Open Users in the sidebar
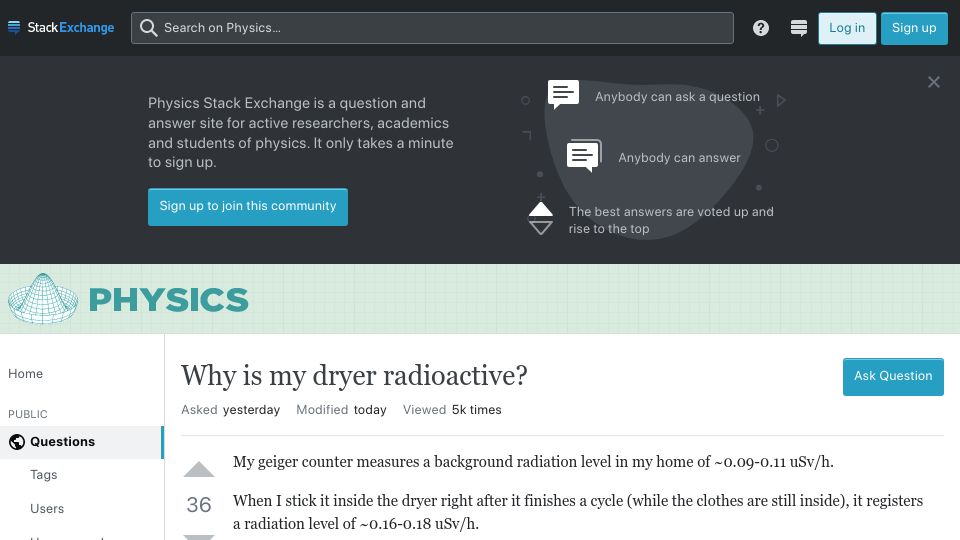The width and height of the screenshot is (960, 540). (x=47, y=509)
